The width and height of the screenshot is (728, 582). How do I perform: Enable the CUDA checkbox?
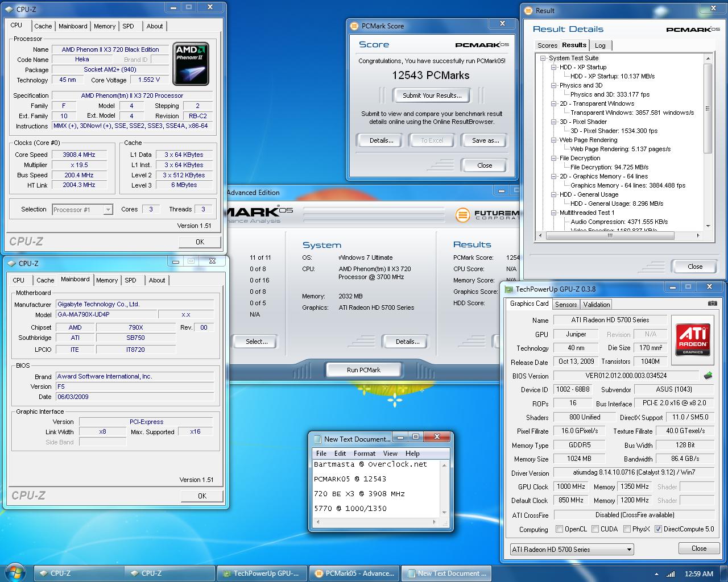point(595,529)
